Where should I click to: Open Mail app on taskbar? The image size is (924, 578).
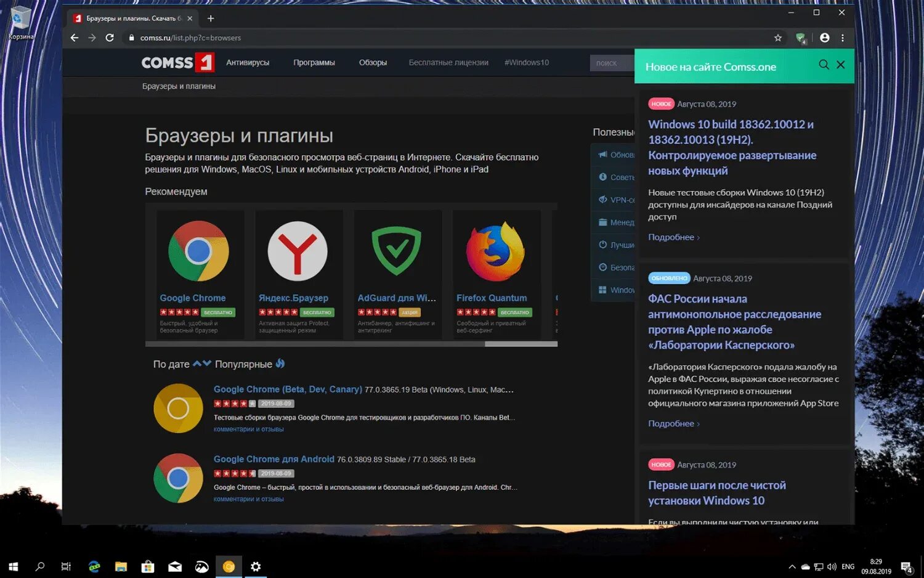tap(175, 566)
